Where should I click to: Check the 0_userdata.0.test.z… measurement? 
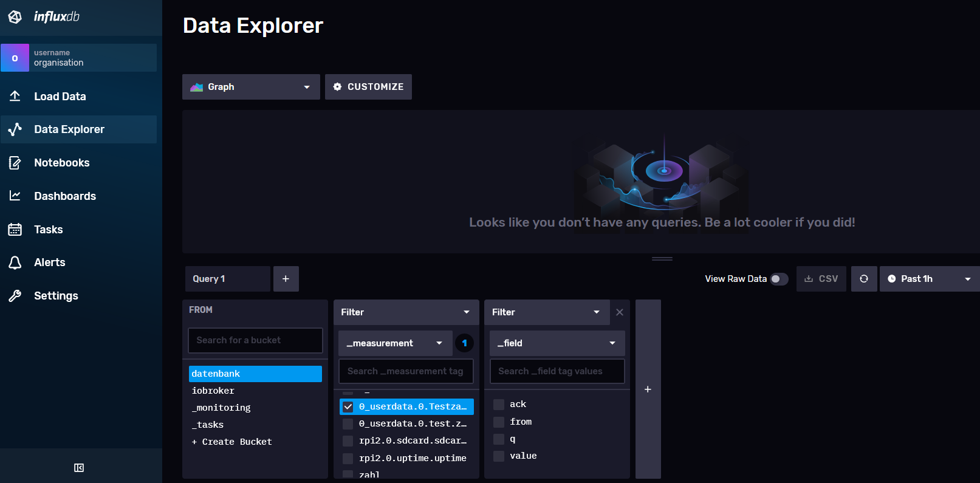pos(348,423)
